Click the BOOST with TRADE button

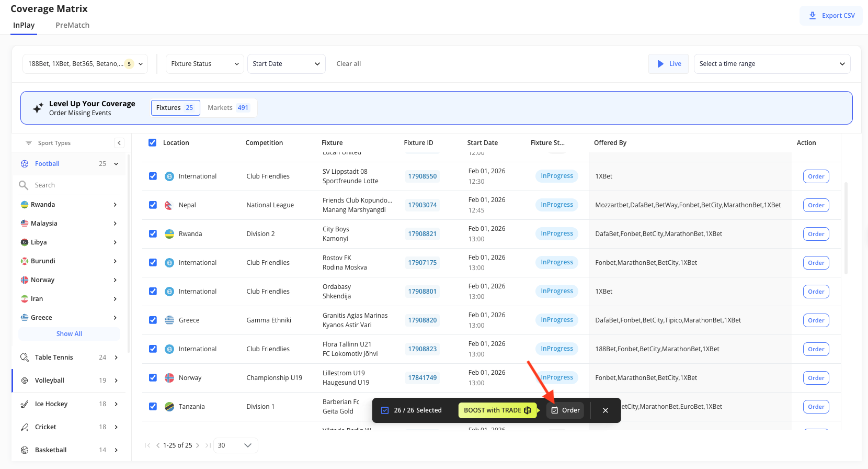click(x=497, y=410)
